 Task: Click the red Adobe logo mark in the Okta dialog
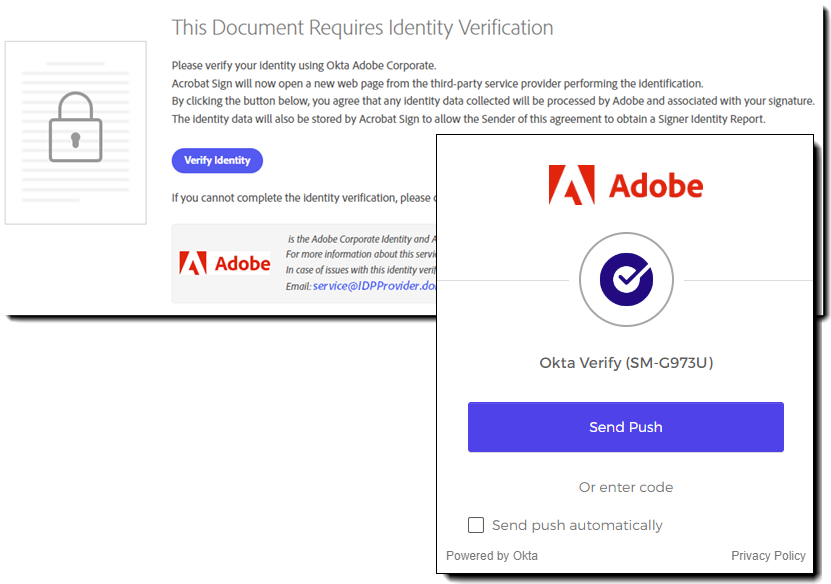[x=571, y=186]
